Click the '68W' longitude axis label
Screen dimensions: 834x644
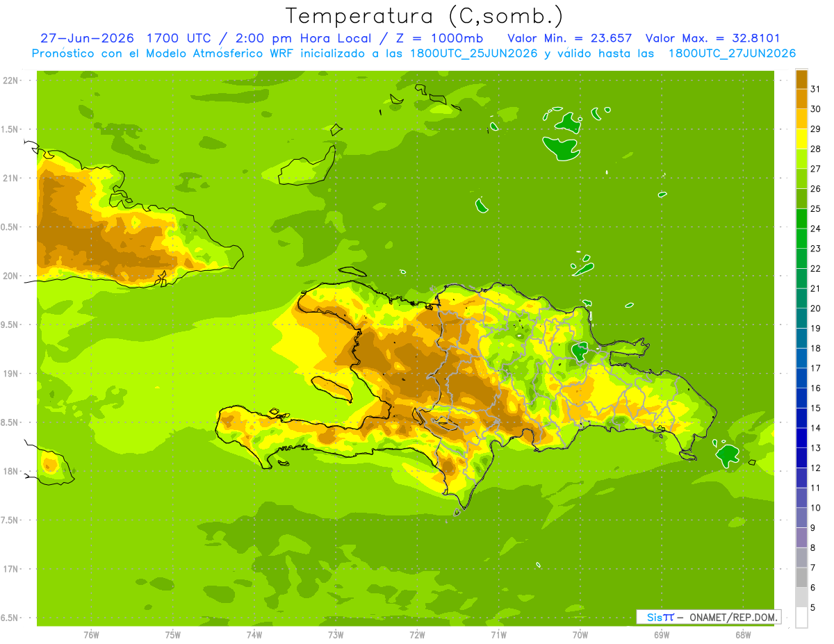coord(742,634)
